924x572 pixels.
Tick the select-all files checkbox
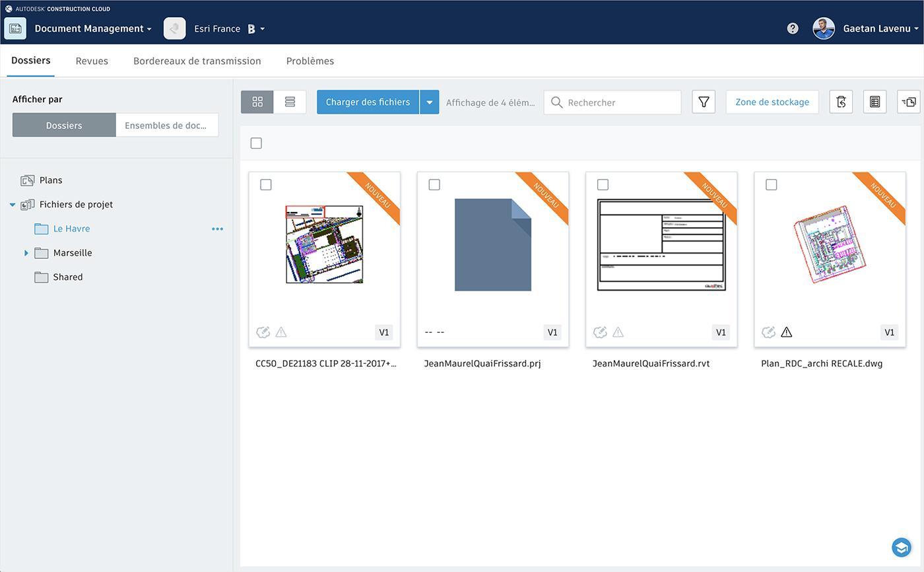point(256,143)
